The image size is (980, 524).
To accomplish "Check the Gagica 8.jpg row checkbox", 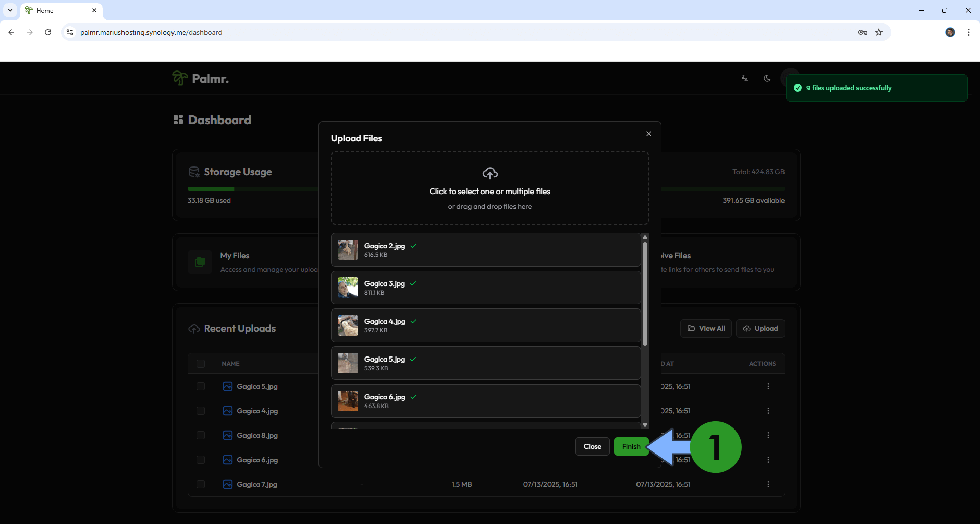I will point(201,435).
